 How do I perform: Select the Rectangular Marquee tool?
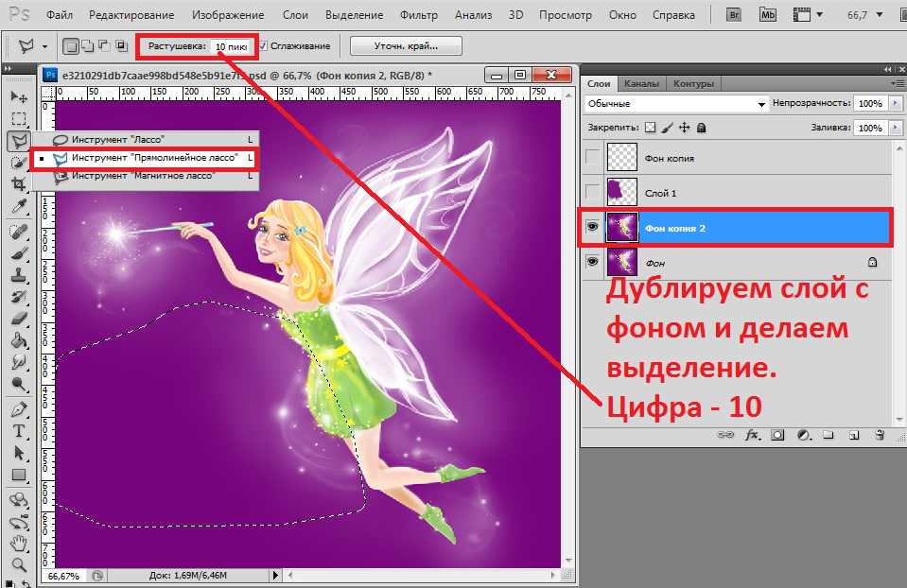pos(18,119)
